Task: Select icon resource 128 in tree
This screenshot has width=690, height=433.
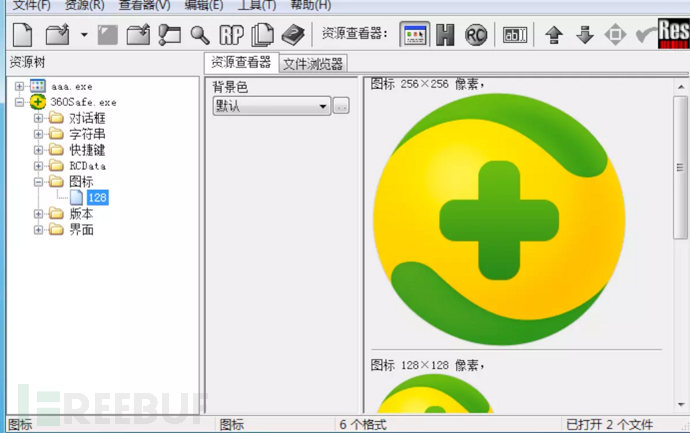Action: 97,198
